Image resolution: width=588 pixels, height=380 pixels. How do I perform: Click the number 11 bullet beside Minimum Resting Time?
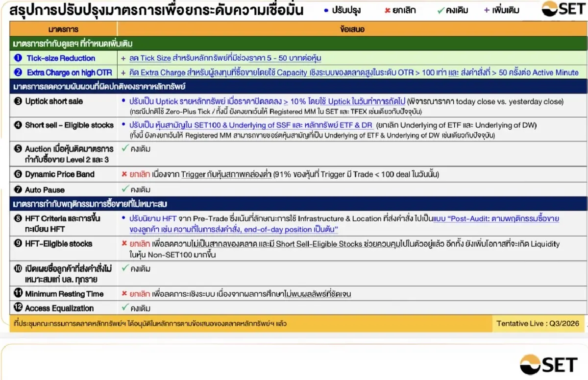(x=18, y=294)
